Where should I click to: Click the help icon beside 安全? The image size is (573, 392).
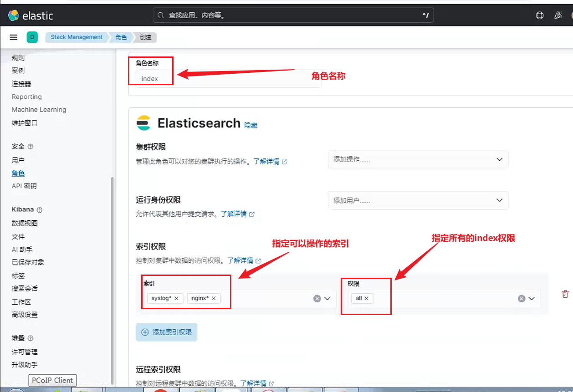coord(31,147)
